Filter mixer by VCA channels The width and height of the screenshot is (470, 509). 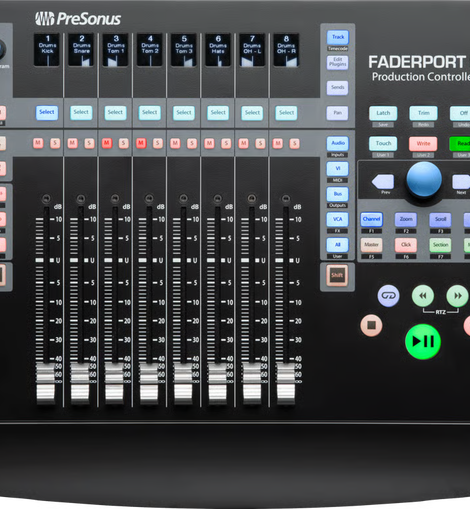coord(338,219)
